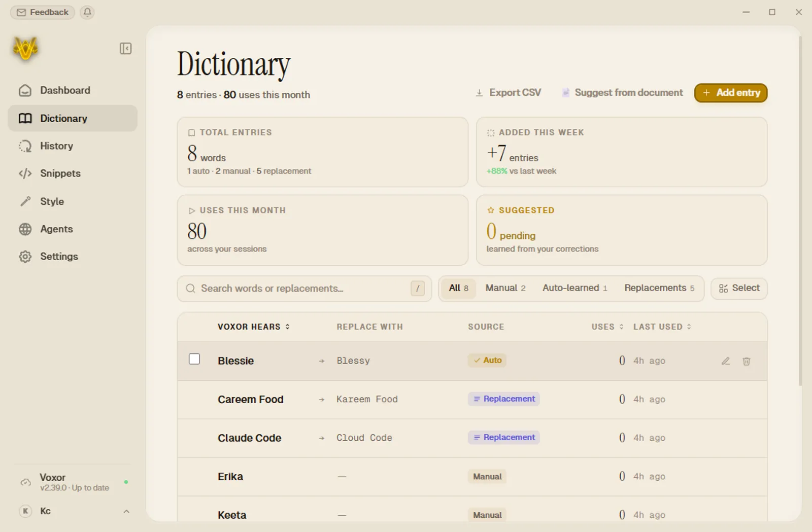Open Agents section in sidebar
Viewport: 812px width, 532px height.
tap(73, 229)
